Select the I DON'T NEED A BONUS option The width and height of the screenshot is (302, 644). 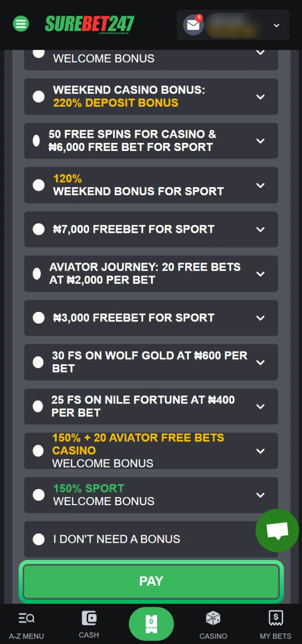pyautogui.click(x=39, y=539)
